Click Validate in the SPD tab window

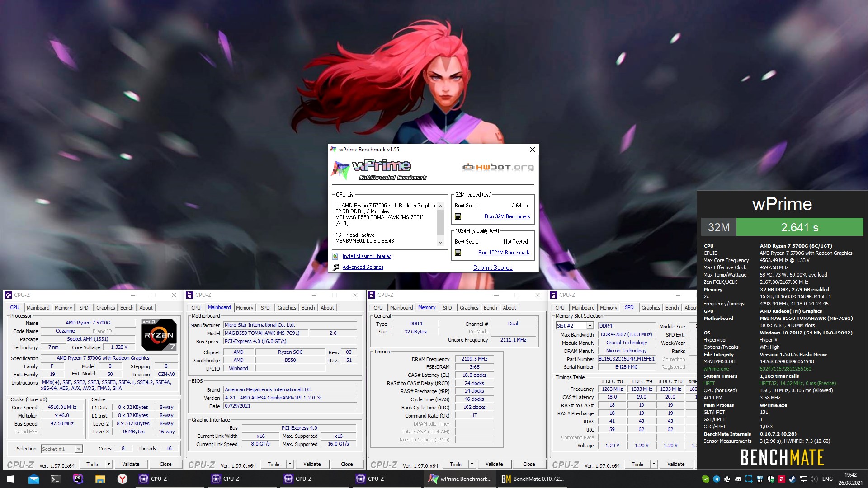tap(676, 464)
